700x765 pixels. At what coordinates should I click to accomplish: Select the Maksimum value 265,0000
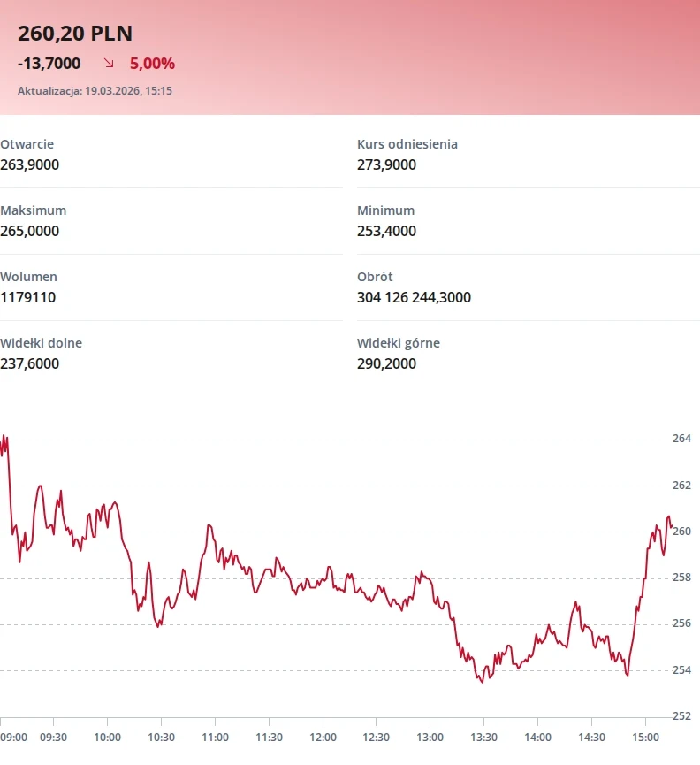pos(30,231)
